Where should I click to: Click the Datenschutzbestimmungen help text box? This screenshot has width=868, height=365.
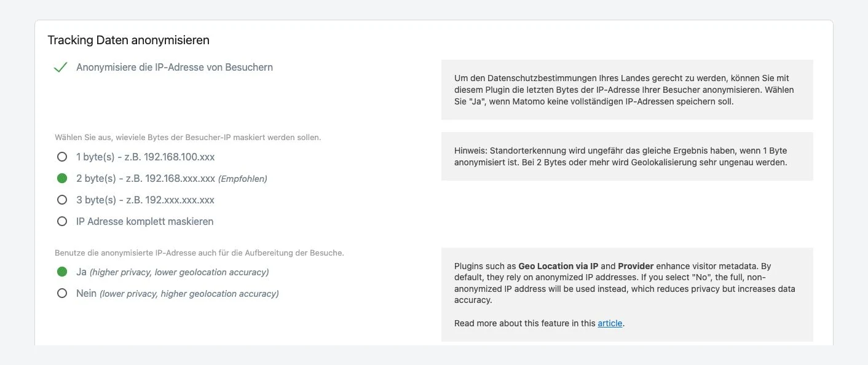pos(627,90)
